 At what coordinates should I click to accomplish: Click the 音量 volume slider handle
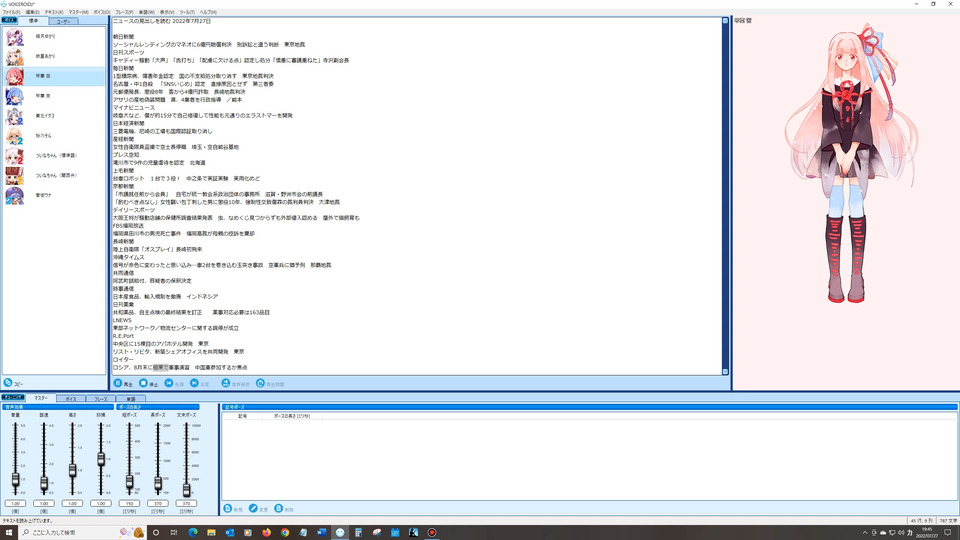[x=15, y=480]
